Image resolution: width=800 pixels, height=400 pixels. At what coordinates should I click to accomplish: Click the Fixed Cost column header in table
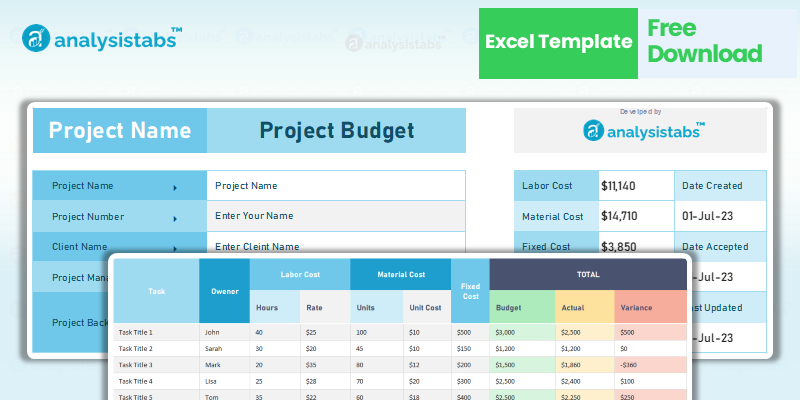(470, 291)
